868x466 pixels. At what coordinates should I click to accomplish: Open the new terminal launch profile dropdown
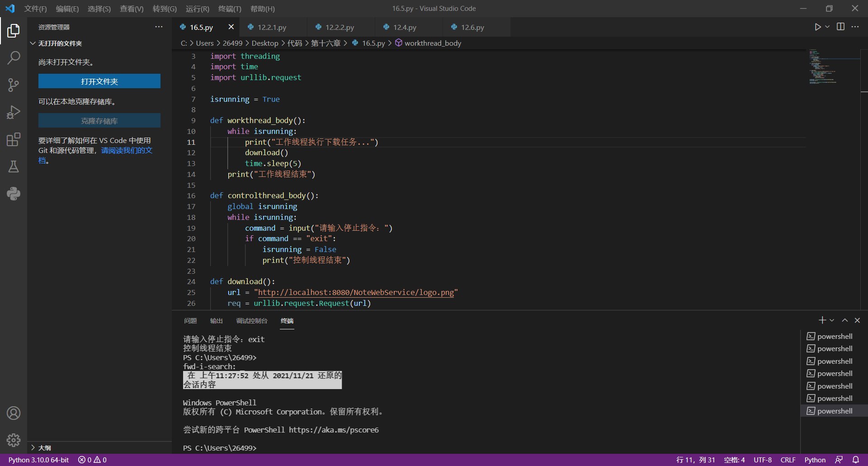tap(832, 320)
